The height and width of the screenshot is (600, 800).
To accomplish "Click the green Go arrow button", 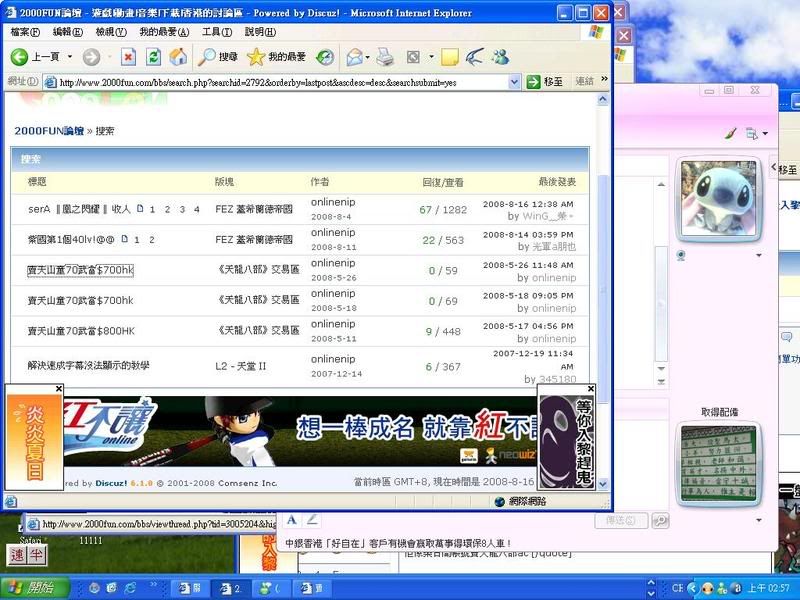I will [x=533, y=82].
